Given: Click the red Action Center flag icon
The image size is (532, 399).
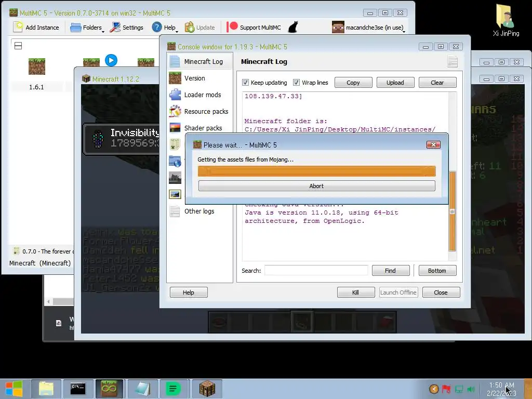Looking at the screenshot, I should click(x=446, y=389).
